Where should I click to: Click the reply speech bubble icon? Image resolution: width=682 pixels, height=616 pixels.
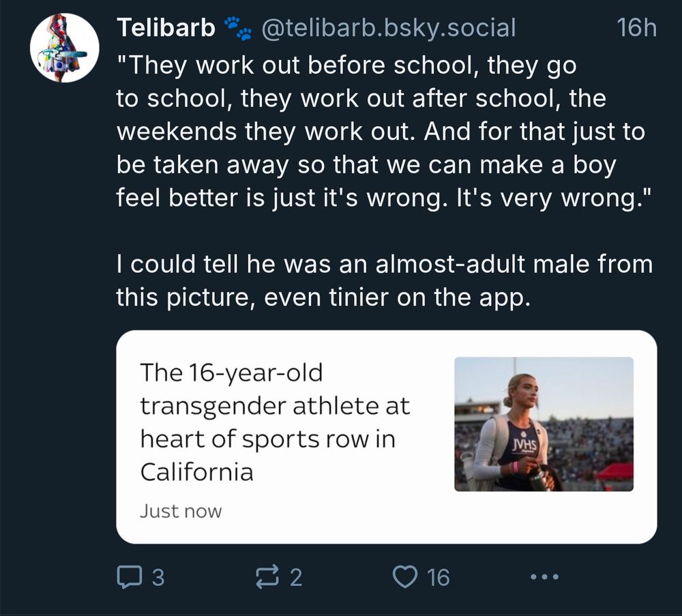[128, 578]
